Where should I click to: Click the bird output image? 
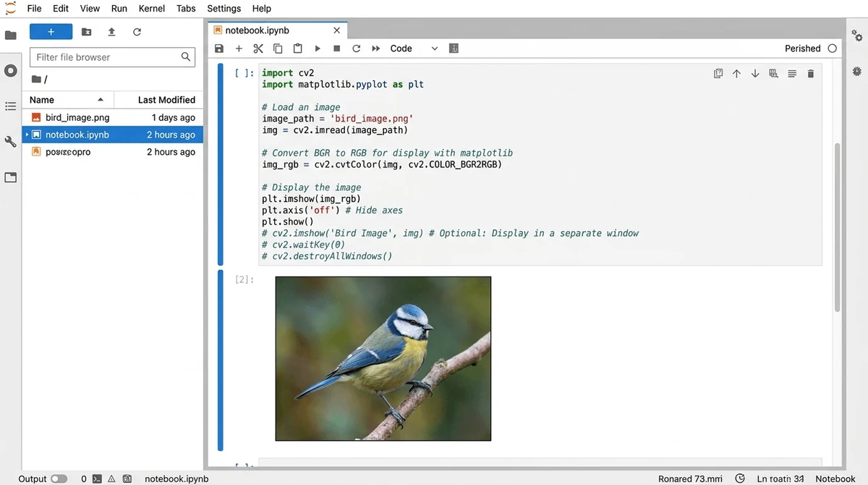point(383,358)
